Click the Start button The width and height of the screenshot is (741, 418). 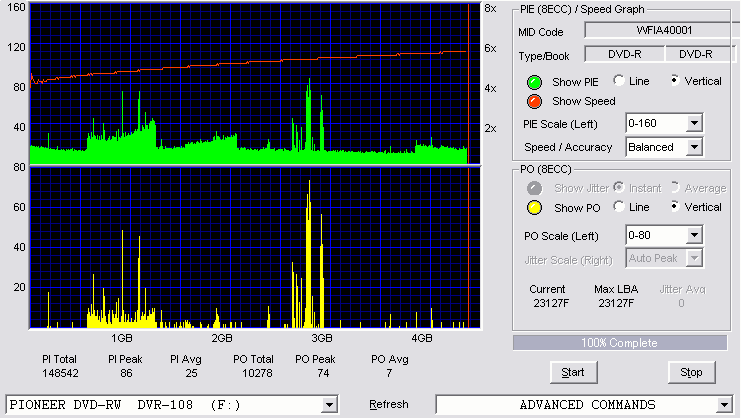(573, 373)
